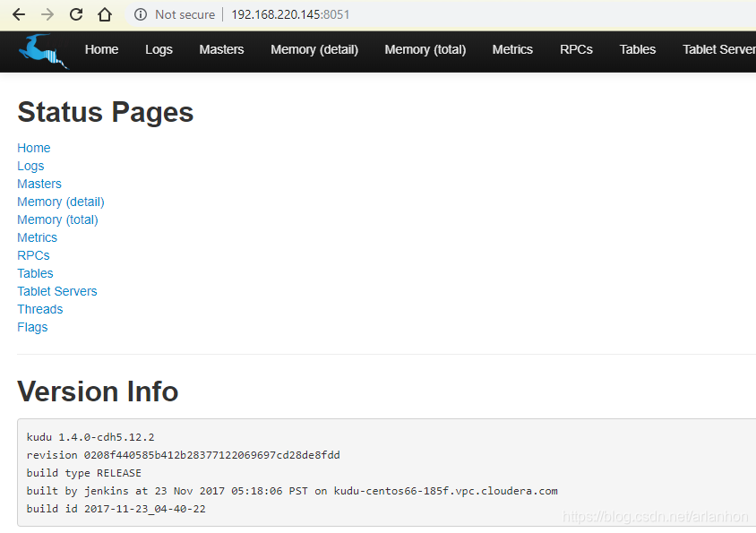Click the build id 2017-11-23_04-40-22 line

point(116,509)
